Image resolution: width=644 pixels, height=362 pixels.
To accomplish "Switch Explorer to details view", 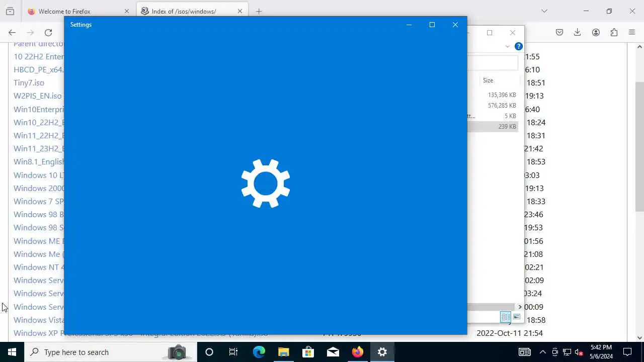I will [x=506, y=317].
